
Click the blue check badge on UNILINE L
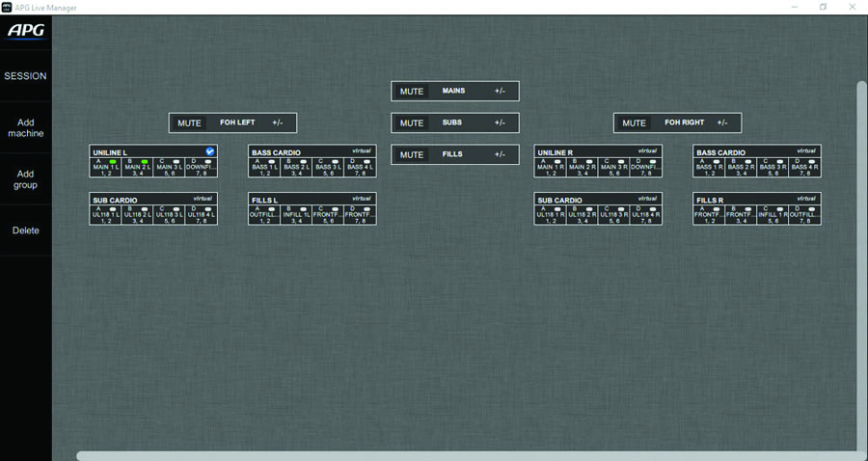(210, 151)
